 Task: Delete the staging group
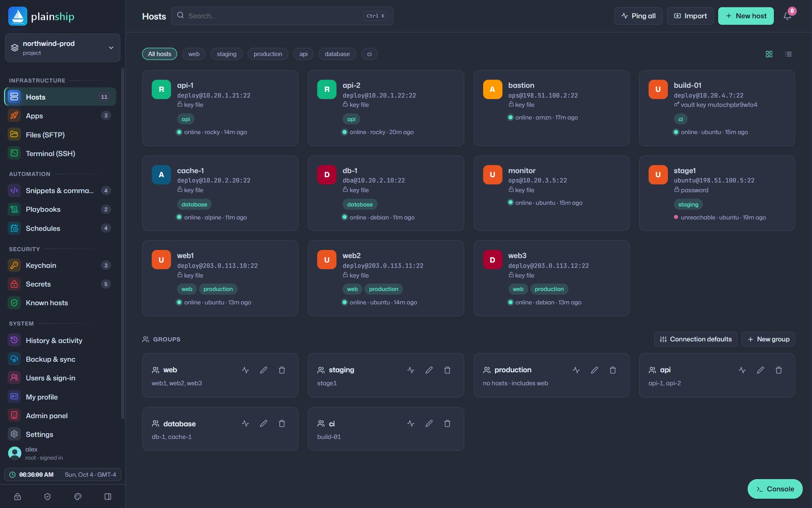tap(447, 370)
